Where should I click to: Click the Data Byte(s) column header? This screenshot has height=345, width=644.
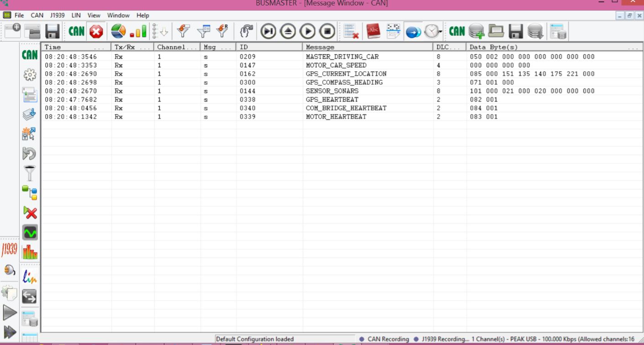[553, 47]
